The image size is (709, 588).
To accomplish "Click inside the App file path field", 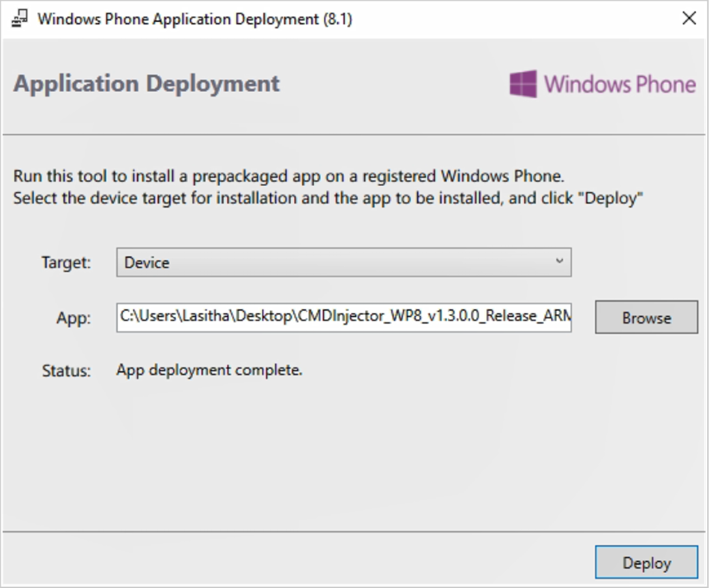I will pyautogui.click(x=343, y=318).
